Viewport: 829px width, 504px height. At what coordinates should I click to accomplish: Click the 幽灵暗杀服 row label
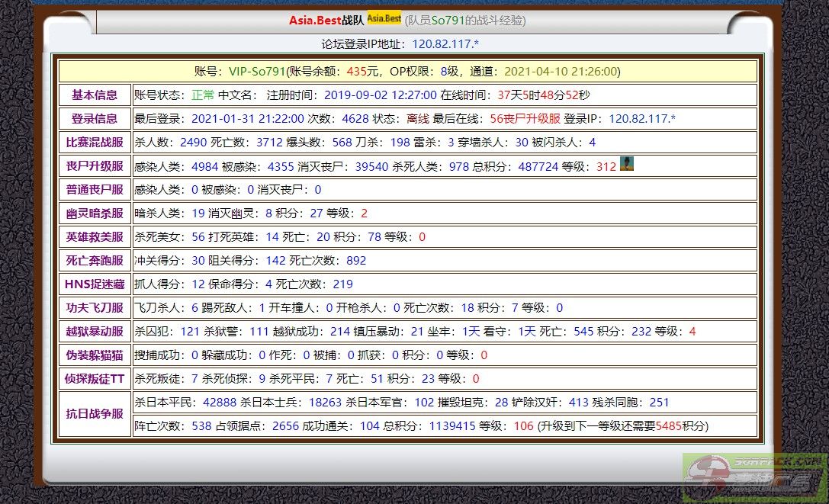[95, 213]
